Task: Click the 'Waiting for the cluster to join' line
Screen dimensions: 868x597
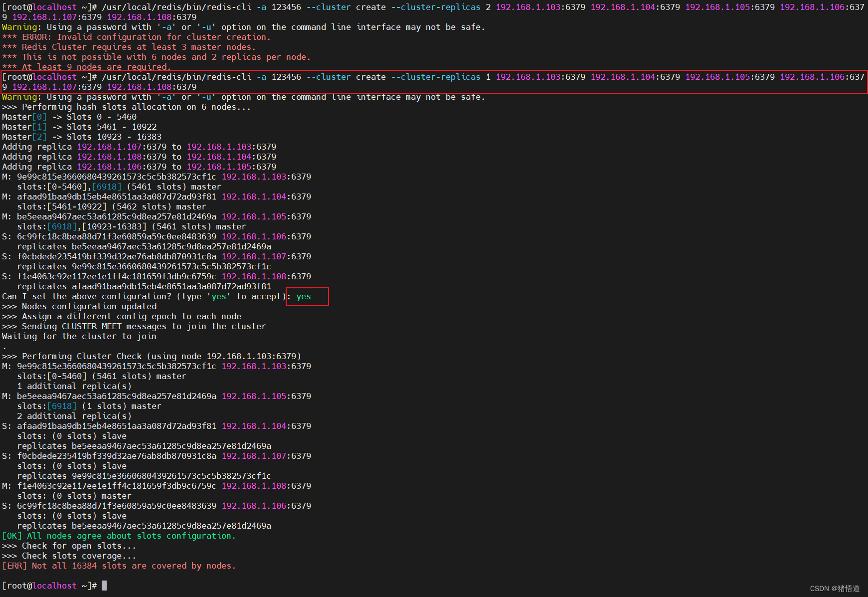Action: coord(79,336)
